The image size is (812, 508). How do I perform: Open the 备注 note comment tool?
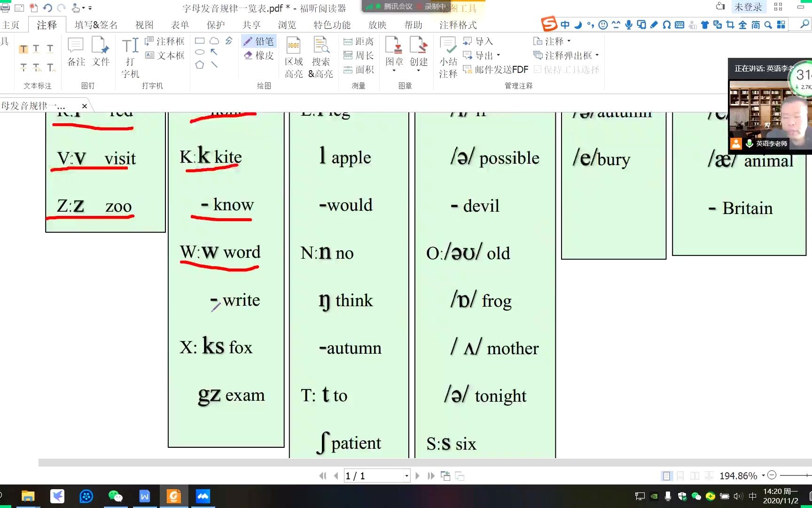pyautogui.click(x=75, y=52)
